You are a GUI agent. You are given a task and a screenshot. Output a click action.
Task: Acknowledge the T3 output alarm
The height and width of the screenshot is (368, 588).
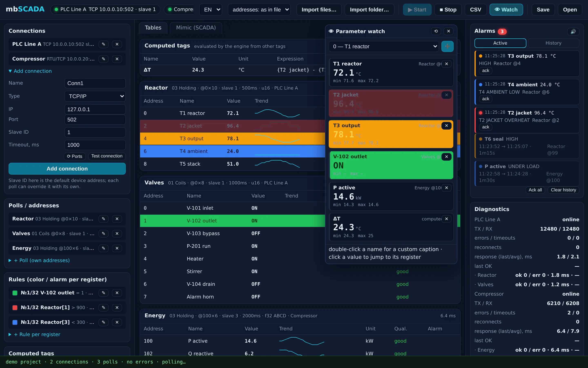click(486, 71)
